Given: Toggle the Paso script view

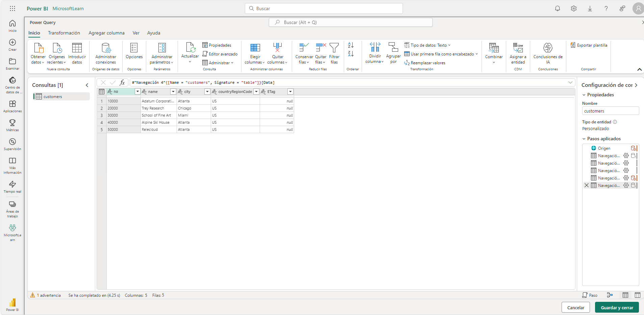Looking at the screenshot, I should (x=590, y=295).
